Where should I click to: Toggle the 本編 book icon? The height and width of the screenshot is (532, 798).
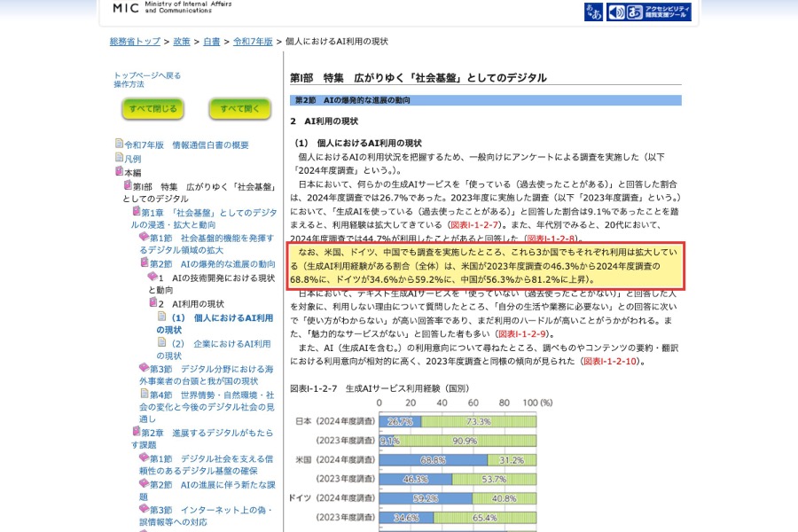(x=119, y=171)
